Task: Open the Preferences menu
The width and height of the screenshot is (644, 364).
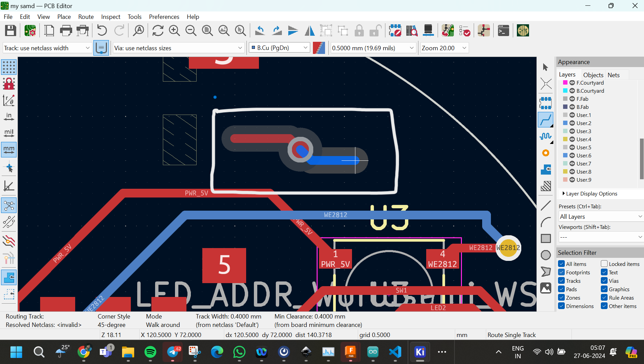Action: (164, 17)
